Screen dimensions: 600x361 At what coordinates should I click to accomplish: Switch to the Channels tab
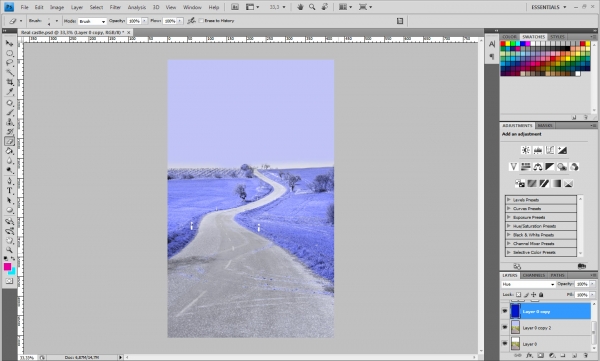pos(533,275)
